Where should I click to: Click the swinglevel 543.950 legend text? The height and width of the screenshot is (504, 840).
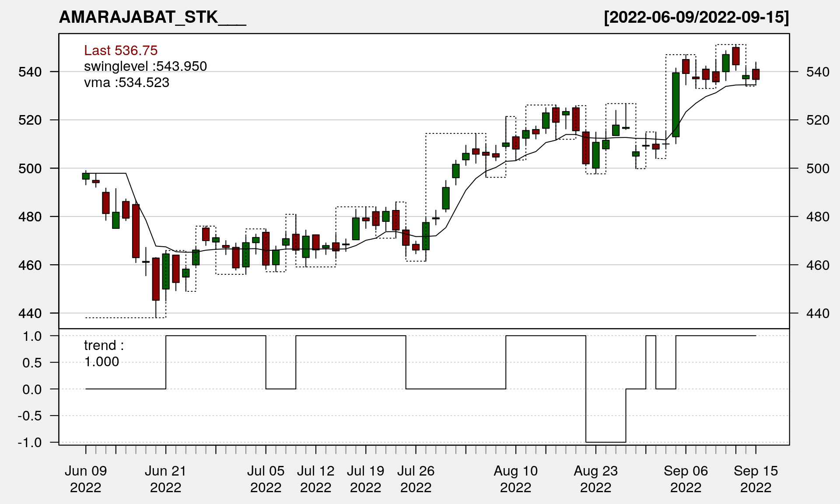pos(145,66)
